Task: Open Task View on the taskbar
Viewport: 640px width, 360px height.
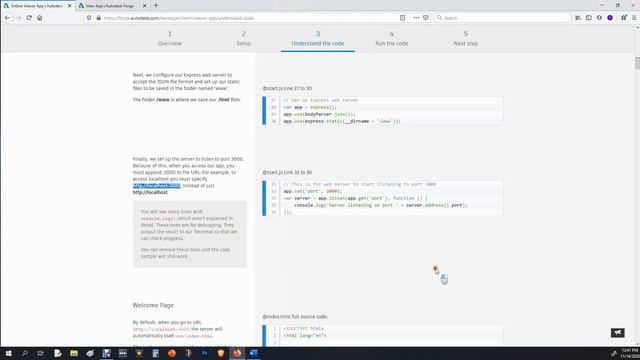Action: (x=41, y=353)
